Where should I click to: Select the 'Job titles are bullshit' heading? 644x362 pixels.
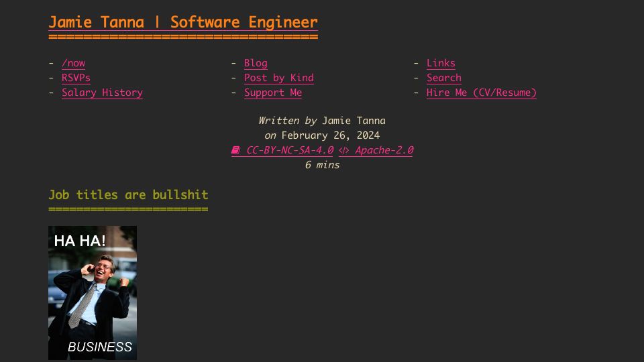[128, 194]
